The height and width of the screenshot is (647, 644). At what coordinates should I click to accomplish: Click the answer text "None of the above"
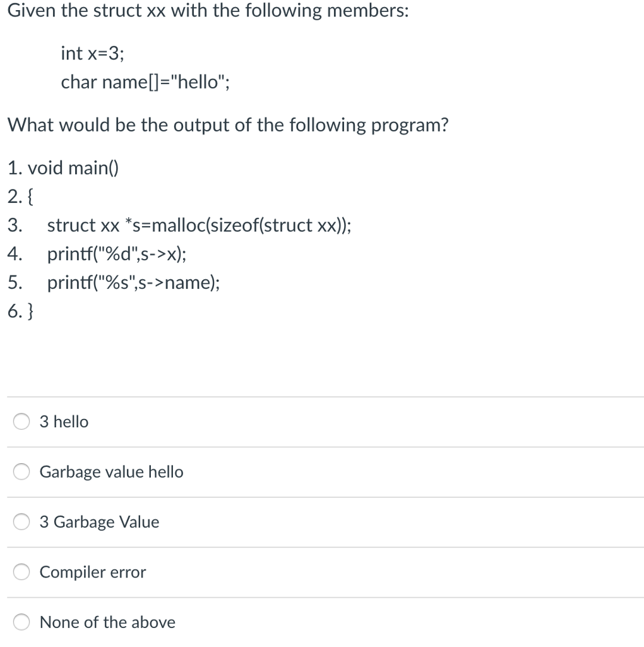(107, 622)
